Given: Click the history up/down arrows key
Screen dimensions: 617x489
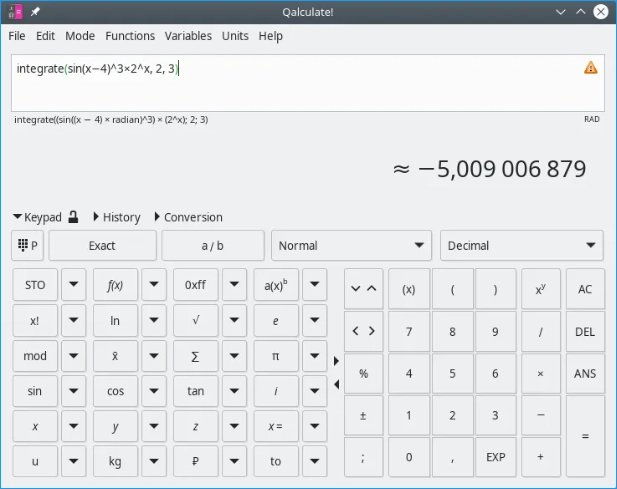Looking at the screenshot, I should coord(364,289).
